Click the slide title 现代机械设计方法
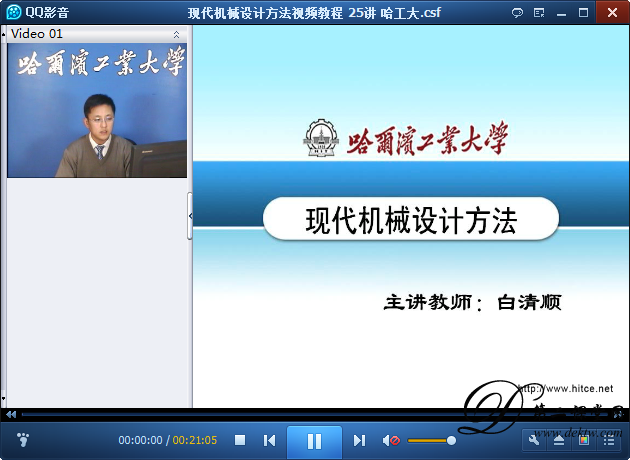 pos(411,220)
